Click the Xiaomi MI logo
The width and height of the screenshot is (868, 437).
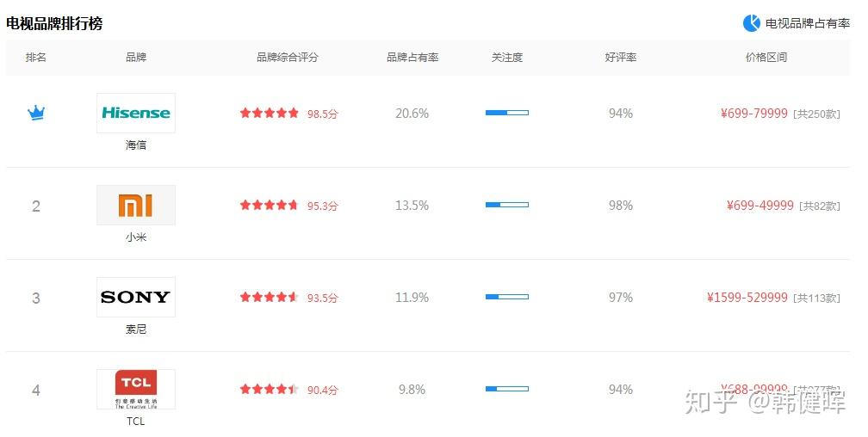(x=136, y=205)
